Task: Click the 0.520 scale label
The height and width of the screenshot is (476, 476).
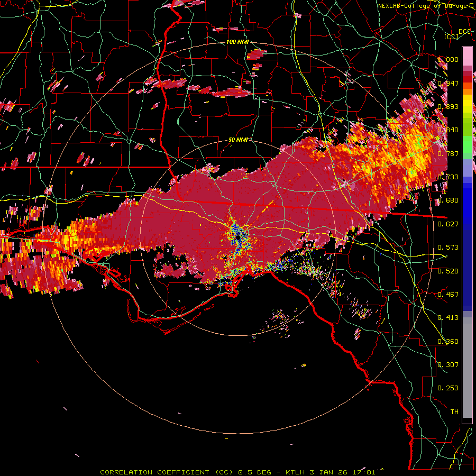Action: click(x=448, y=271)
